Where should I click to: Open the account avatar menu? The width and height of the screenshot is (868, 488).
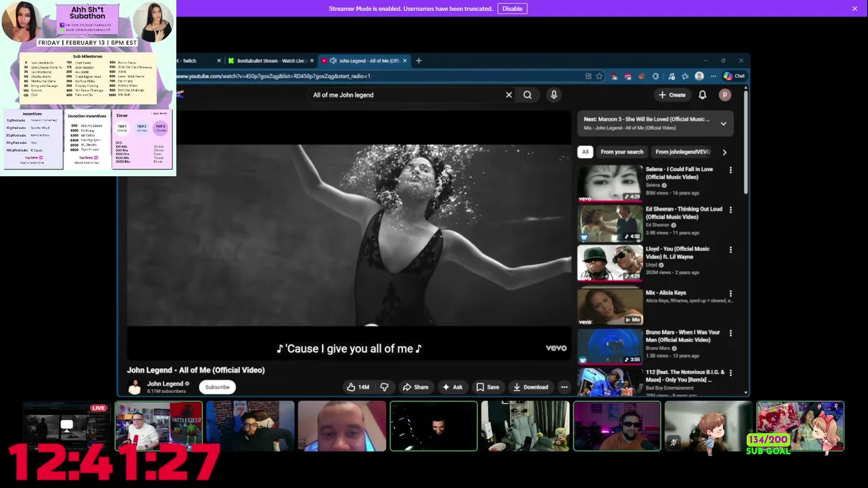pos(725,95)
